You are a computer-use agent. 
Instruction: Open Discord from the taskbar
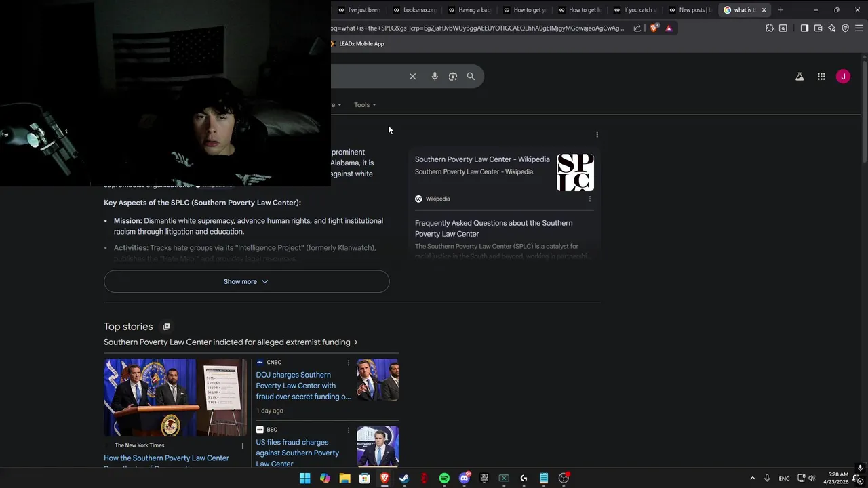[x=465, y=478]
